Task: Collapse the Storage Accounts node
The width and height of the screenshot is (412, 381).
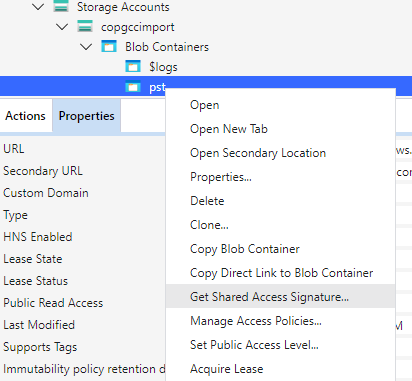Action: point(38,7)
